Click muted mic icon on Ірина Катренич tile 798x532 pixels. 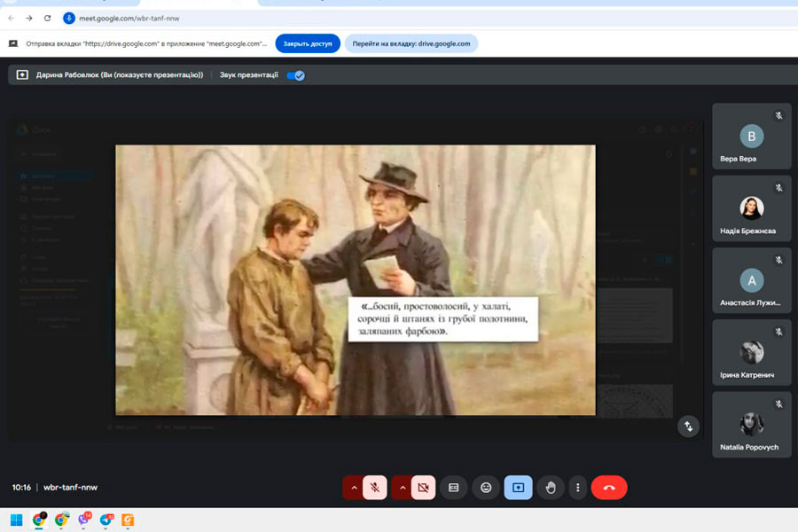(778, 332)
